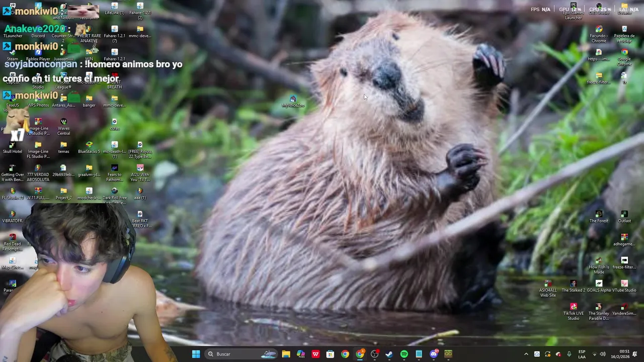Screen dimensions: 644x362
Task: Select the aaa (1) FL Studio file
Action: (140, 194)
